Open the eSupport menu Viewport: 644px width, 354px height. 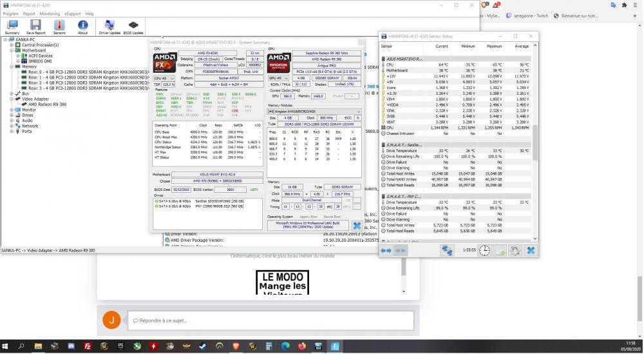pos(73,14)
